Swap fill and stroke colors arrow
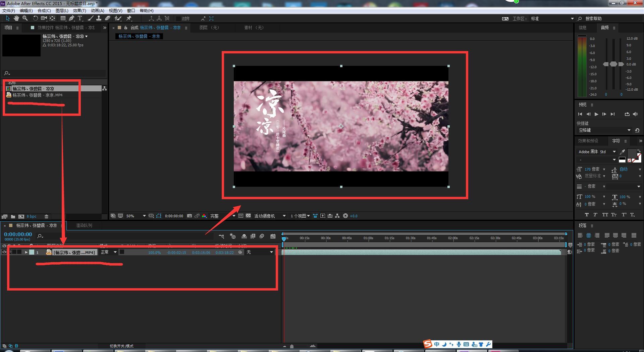This screenshot has height=352, width=644. (639, 151)
